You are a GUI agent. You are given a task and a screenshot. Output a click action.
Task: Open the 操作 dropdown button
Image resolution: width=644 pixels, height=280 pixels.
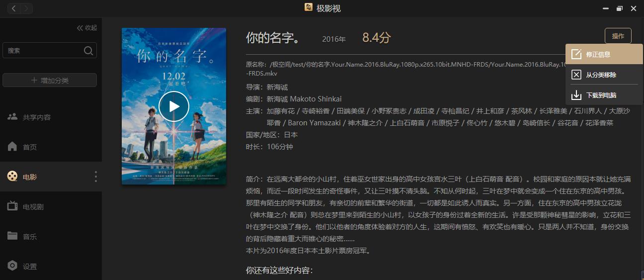coord(618,36)
